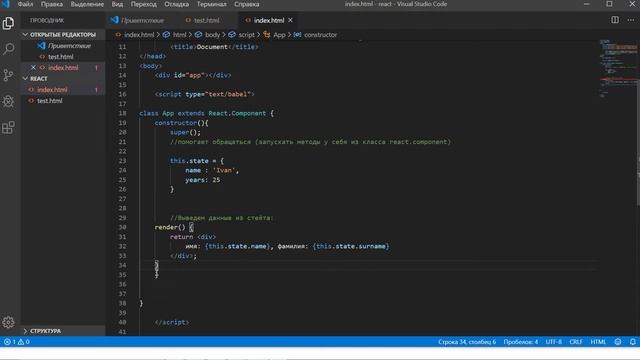Open the Выделение menu
Screen dimensions: 640x360
point(87,4)
